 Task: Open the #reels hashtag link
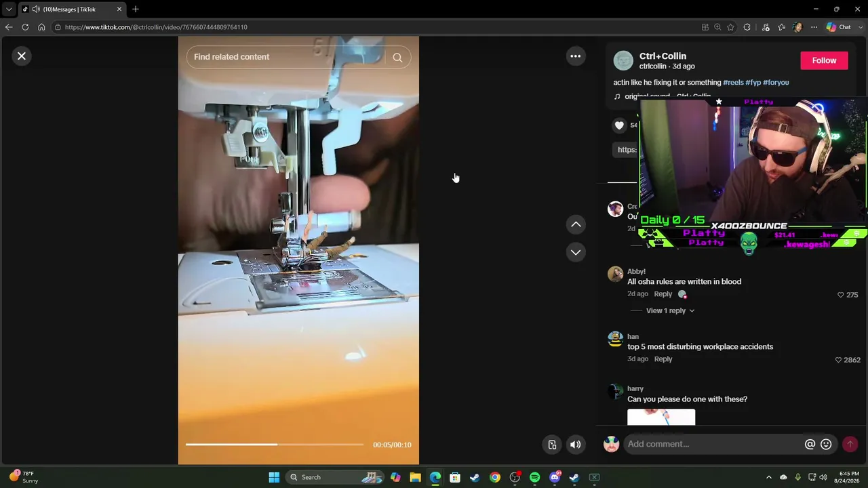733,83
